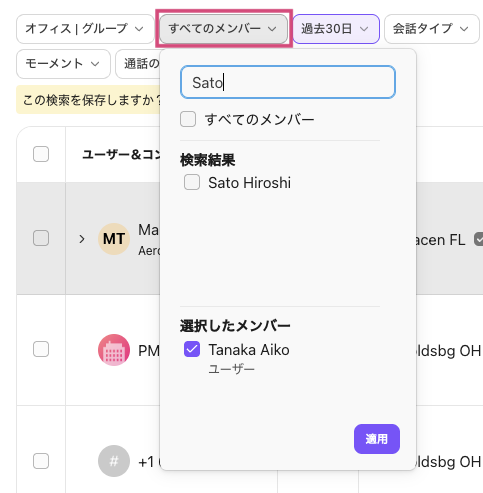483x493 pixels.
Task: Click the MT contact avatar icon
Action: [114, 239]
